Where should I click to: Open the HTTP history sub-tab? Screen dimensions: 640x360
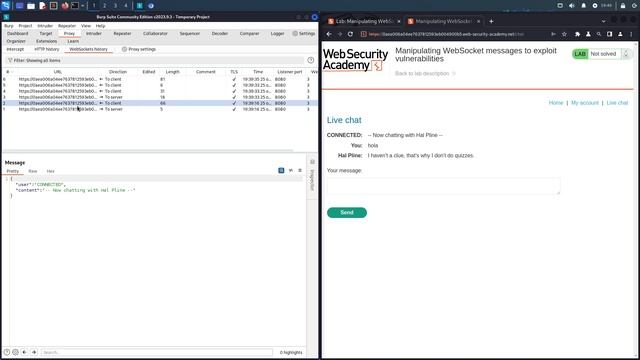tap(47, 49)
